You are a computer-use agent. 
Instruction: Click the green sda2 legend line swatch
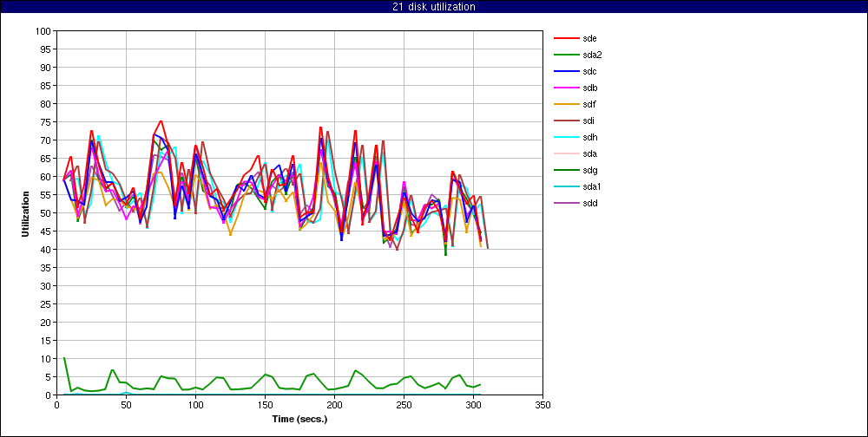click(565, 55)
